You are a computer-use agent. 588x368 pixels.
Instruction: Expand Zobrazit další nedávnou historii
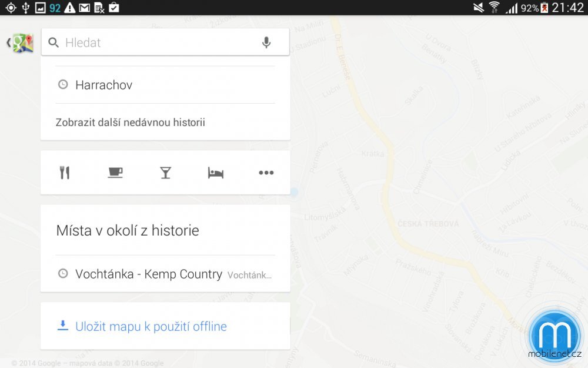(130, 122)
